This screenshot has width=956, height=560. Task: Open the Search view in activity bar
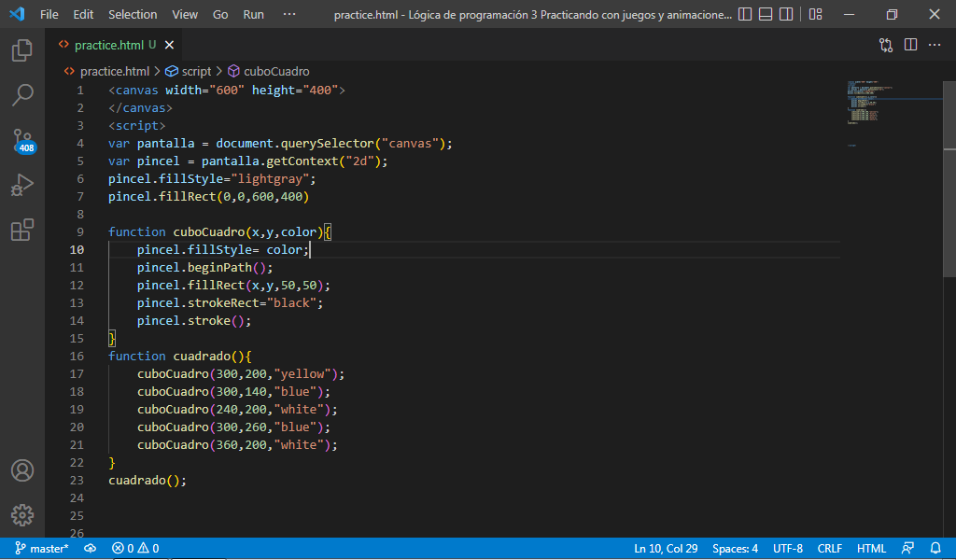pyautogui.click(x=22, y=95)
